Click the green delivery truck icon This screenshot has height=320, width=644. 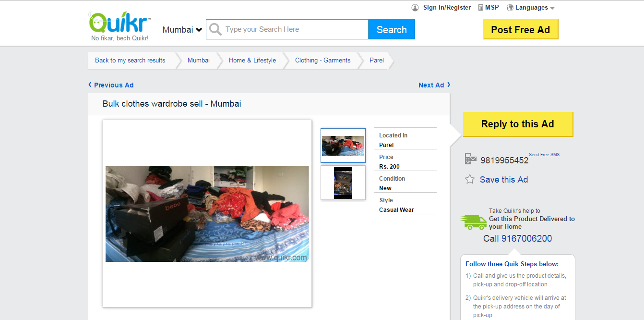473,222
